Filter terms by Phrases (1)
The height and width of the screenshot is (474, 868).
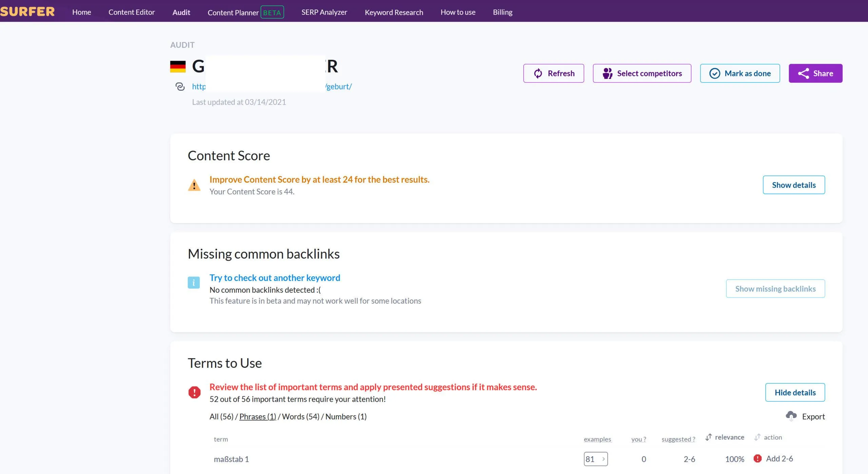coord(258,416)
